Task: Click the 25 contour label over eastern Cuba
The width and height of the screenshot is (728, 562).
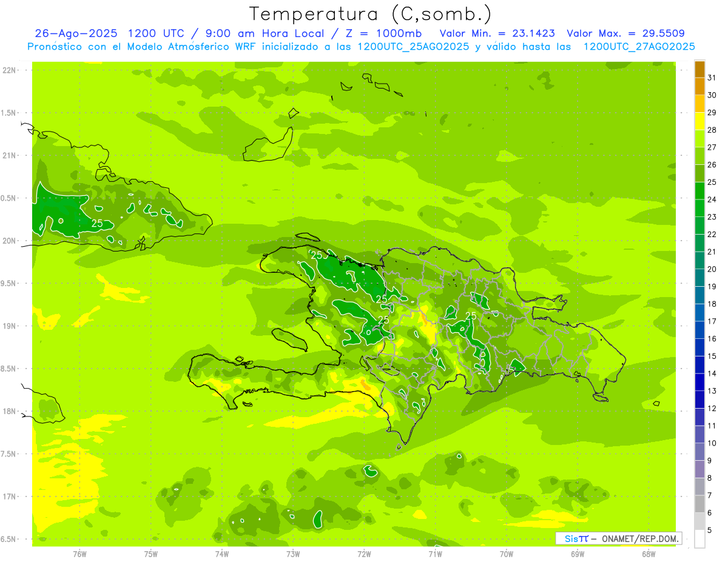Action: coord(96,223)
